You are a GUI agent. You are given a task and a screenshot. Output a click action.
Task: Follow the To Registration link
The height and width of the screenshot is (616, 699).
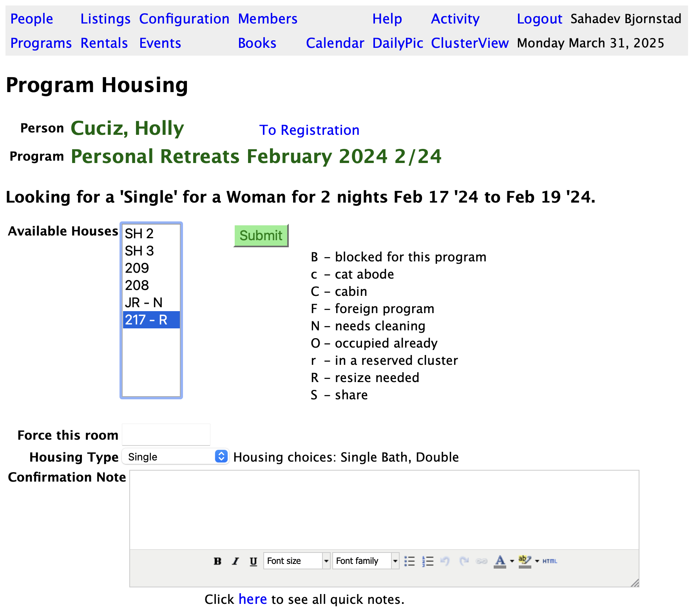click(x=309, y=130)
